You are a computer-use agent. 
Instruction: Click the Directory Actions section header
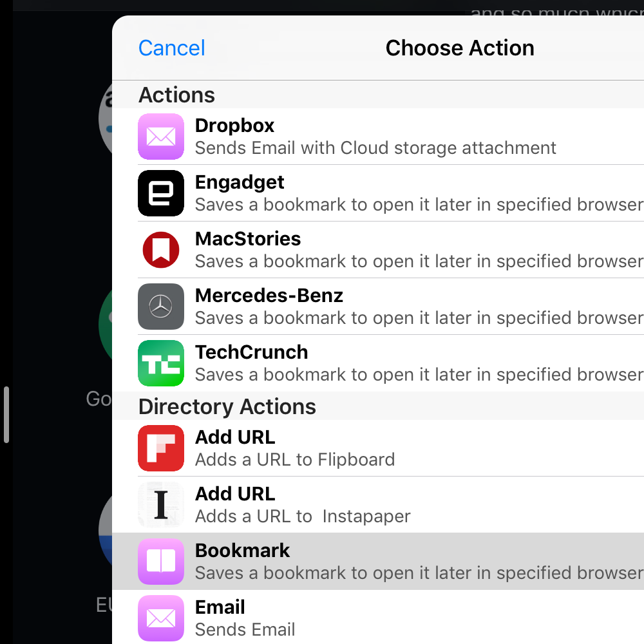[227, 406]
